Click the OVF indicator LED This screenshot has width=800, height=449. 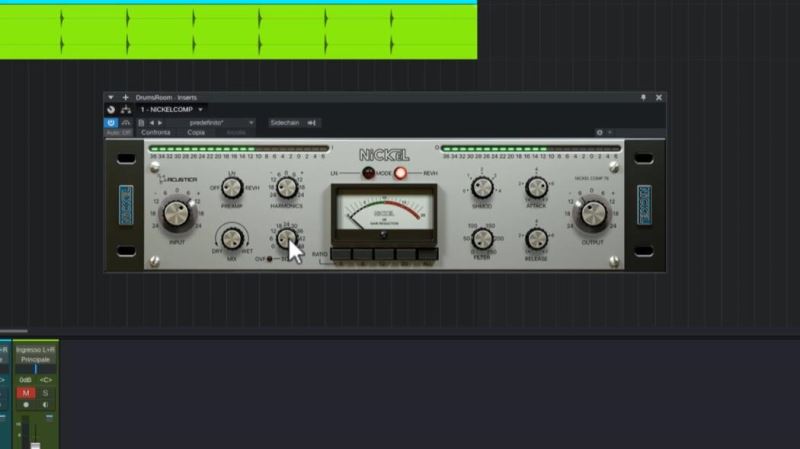coord(269,259)
